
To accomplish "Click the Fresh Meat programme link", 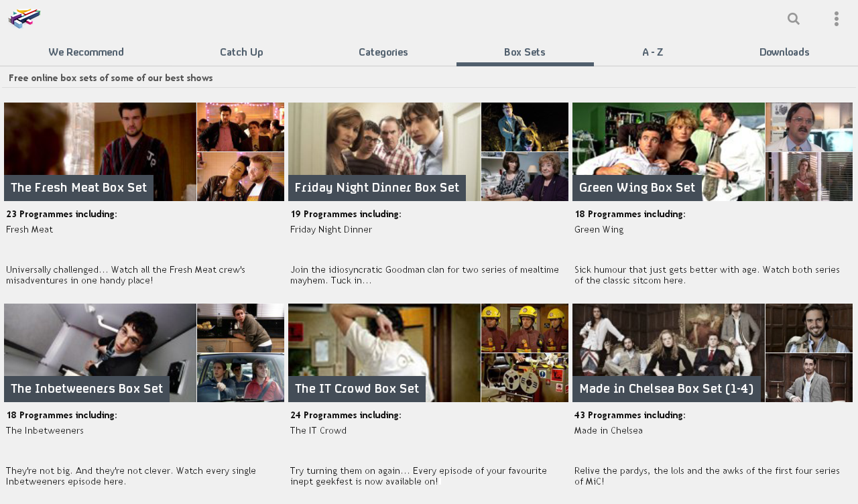I will coord(29,230).
